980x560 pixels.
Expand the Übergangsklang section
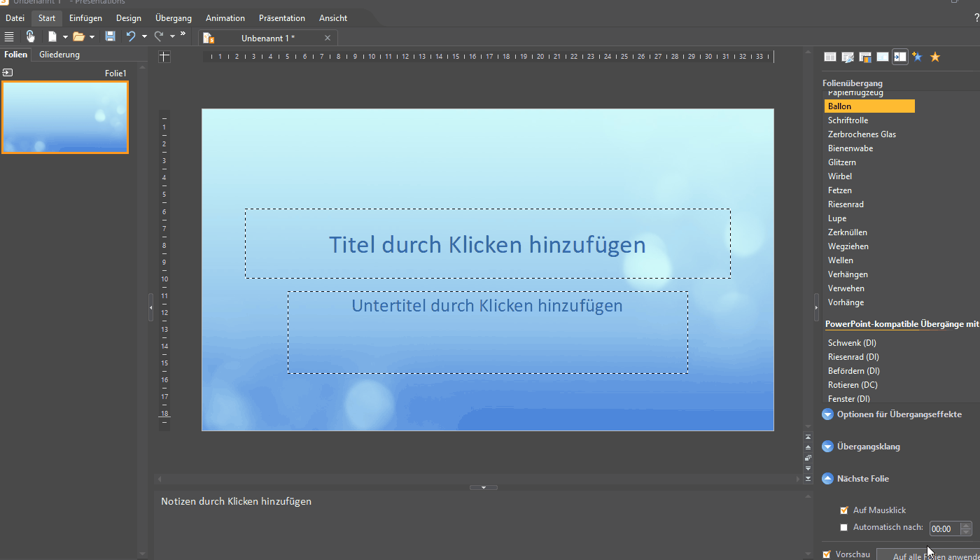(x=827, y=447)
